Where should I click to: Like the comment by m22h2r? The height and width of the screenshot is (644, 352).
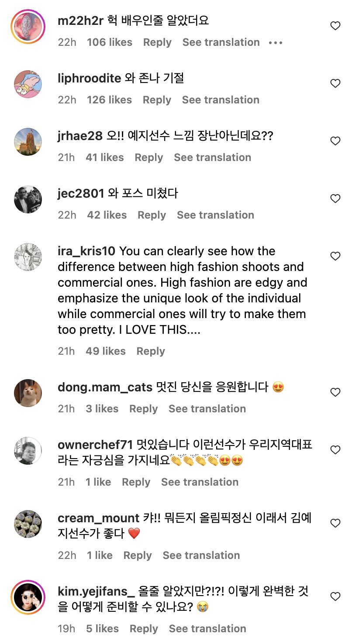pos(335,26)
